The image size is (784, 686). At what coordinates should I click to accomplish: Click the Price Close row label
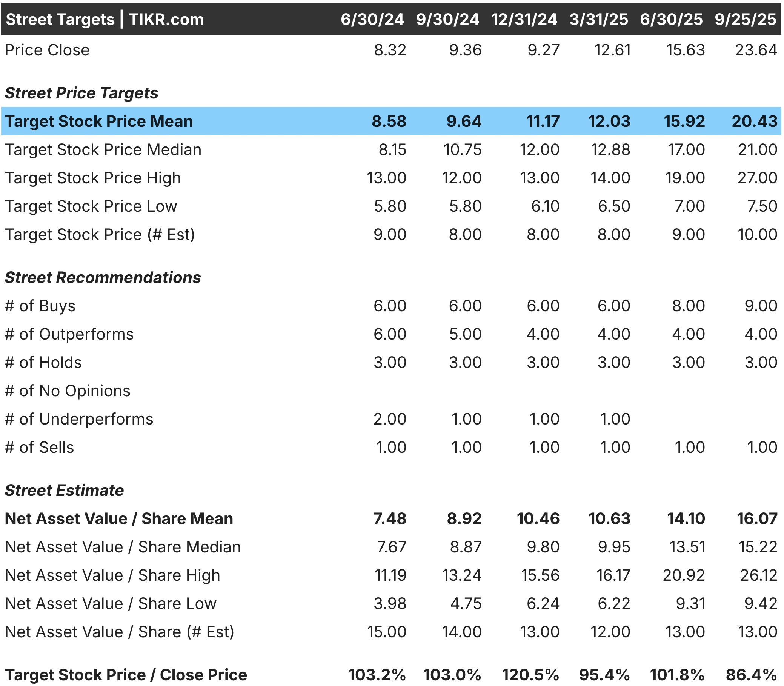[x=47, y=50]
